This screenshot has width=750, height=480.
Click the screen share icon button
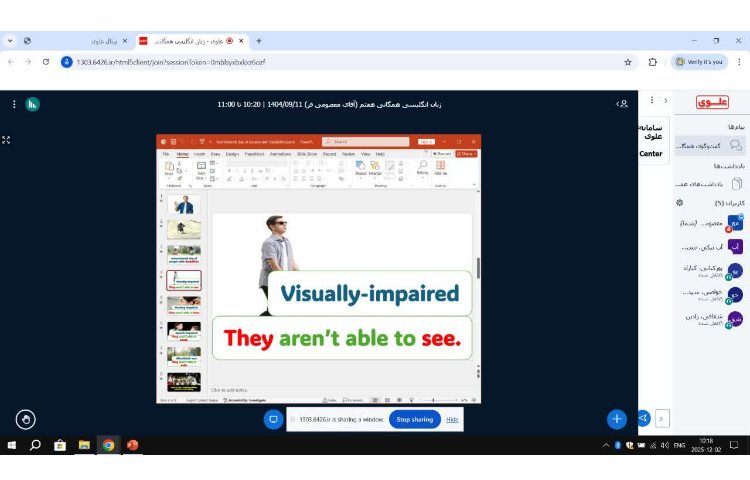click(272, 419)
